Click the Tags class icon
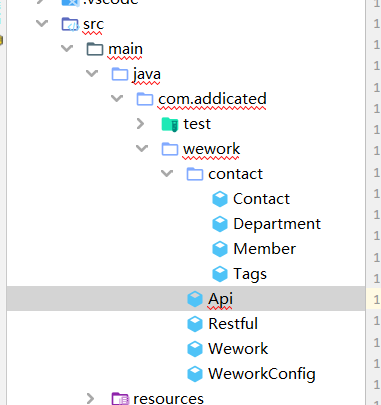 point(220,274)
